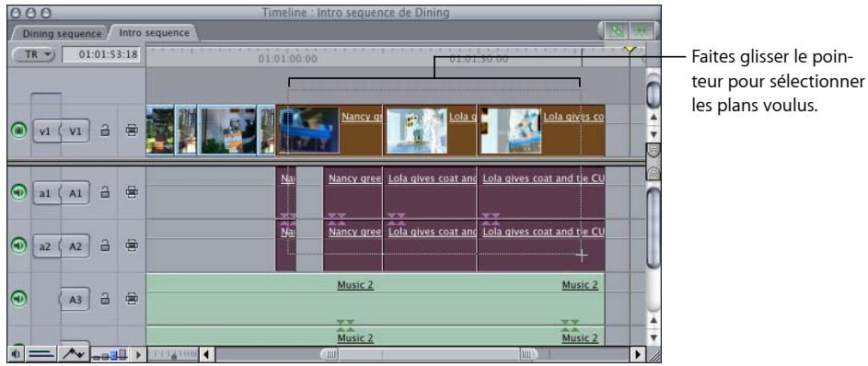Image resolution: width=868 pixels, height=366 pixels.
Task: Select Lola gives coat and clip on A2
Action: click(430, 245)
